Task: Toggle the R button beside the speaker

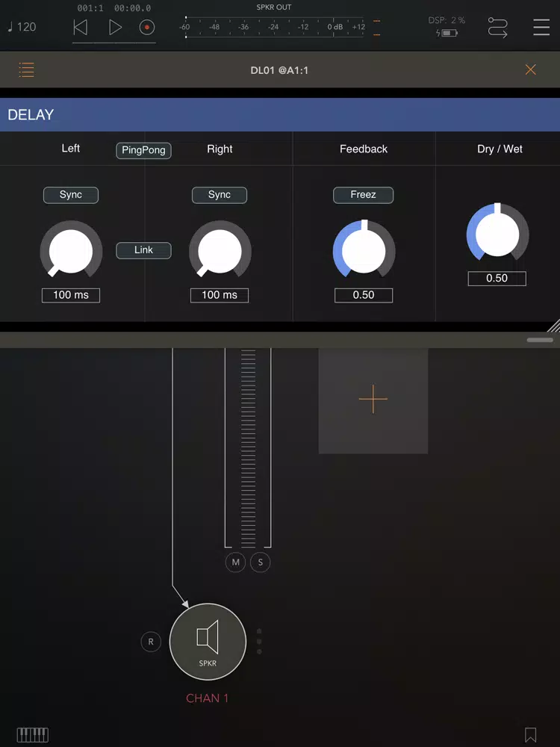Action: point(151,642)
